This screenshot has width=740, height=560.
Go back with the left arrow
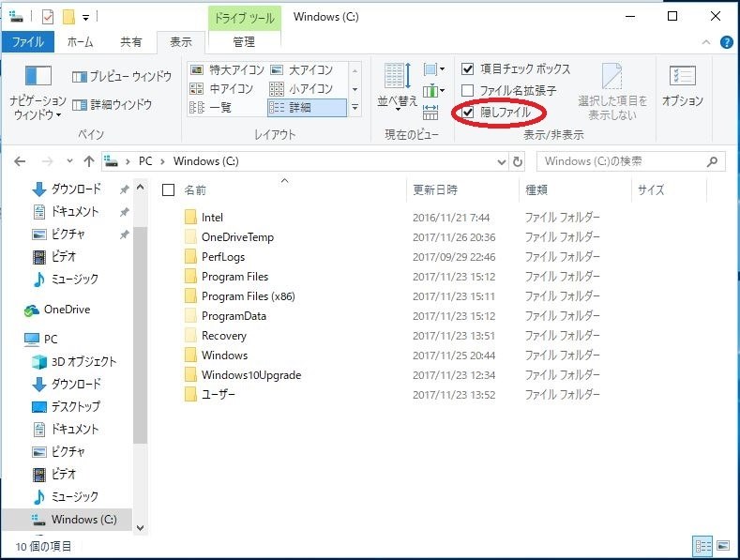pyautogui.click(x=20, y=161)
